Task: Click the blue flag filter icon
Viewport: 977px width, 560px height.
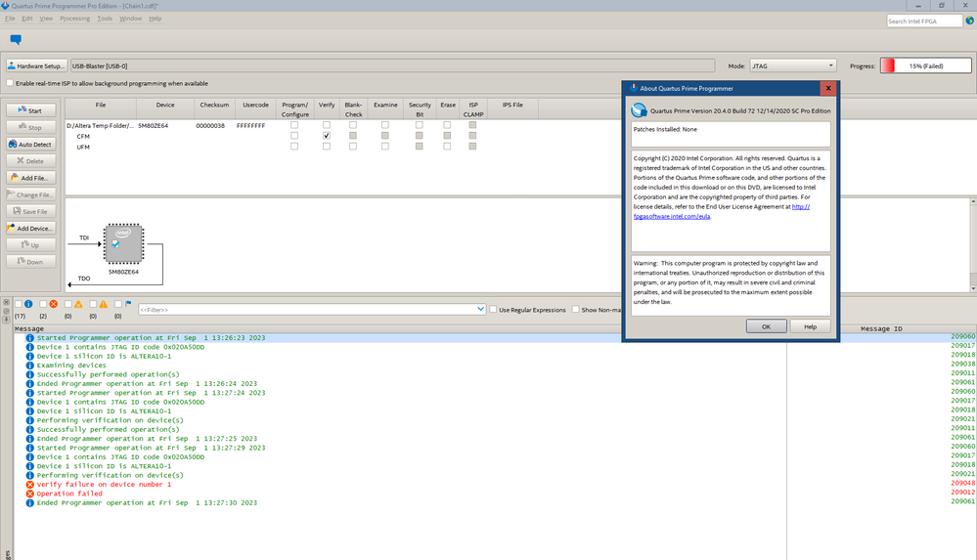Action: (x=128, y=304)
